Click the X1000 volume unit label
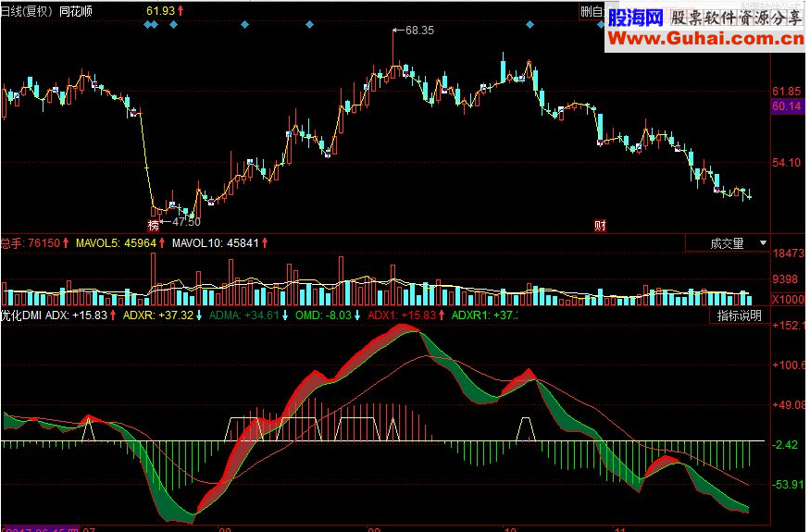 788,299
